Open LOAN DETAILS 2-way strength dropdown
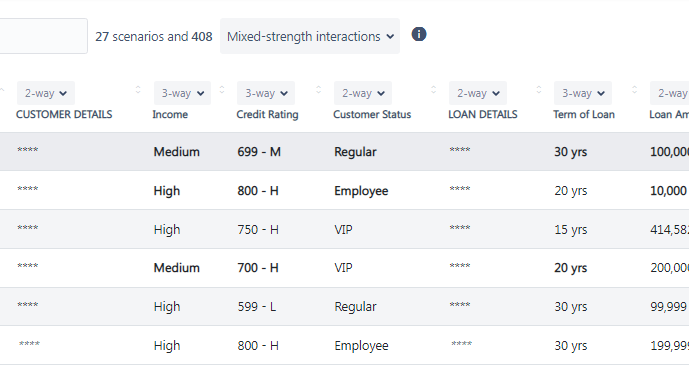 [x=478, y=93]
